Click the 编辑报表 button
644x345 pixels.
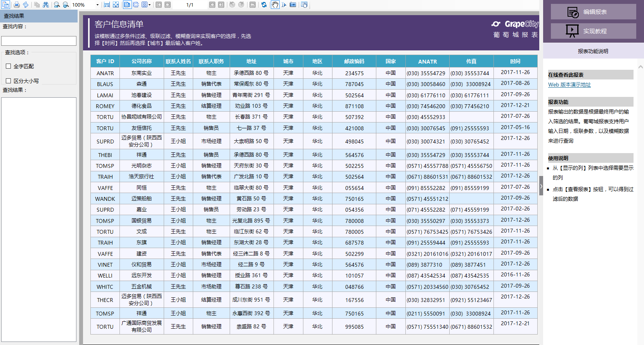coord(594,12)
